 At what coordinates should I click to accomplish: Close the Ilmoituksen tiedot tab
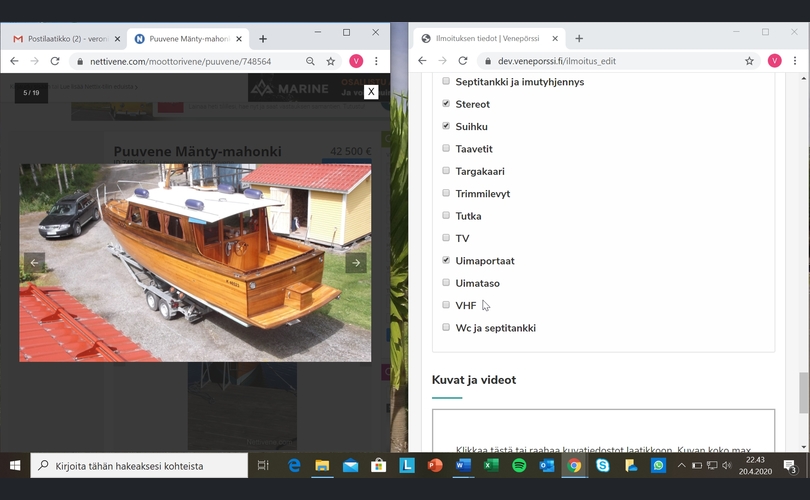pos(555,38)
